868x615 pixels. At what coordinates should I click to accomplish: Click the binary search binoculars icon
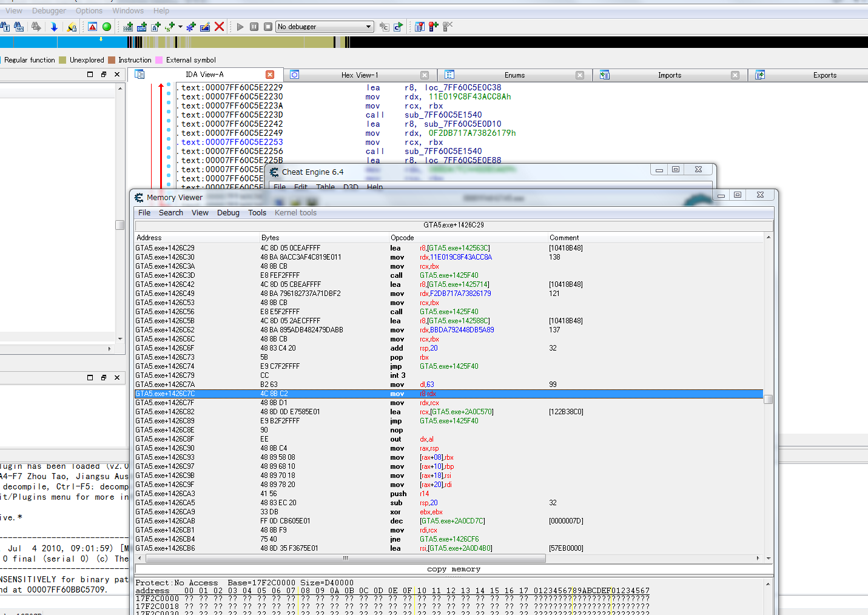click(19, 27)
